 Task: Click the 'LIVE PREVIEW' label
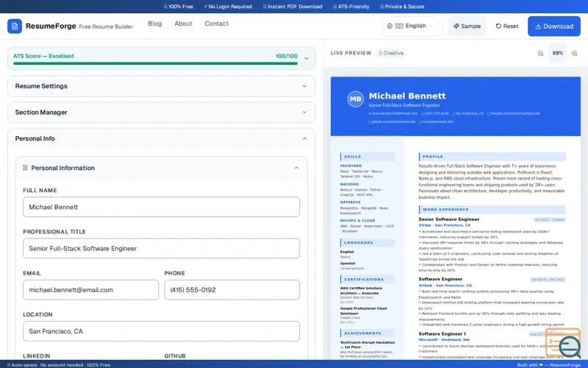[351, 53]
